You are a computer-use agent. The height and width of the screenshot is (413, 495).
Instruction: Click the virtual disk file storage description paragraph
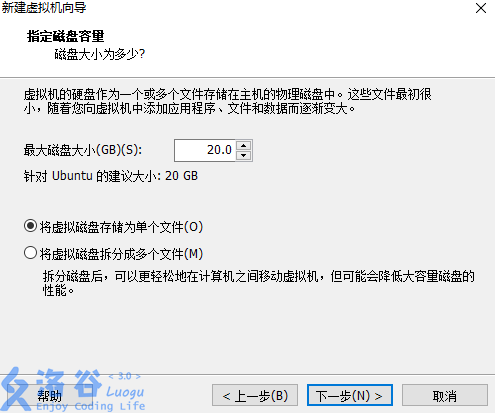point(228,101)
